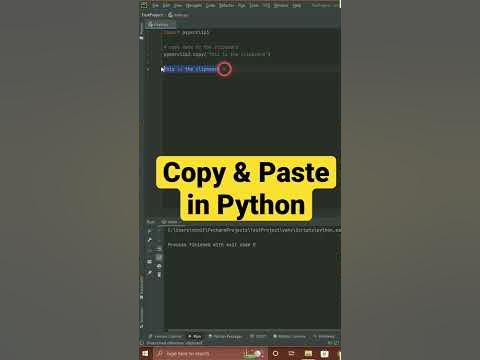The image size is (480, 360).
Task: Open the Run tool window bottom tab
Action: pos(195,336)
